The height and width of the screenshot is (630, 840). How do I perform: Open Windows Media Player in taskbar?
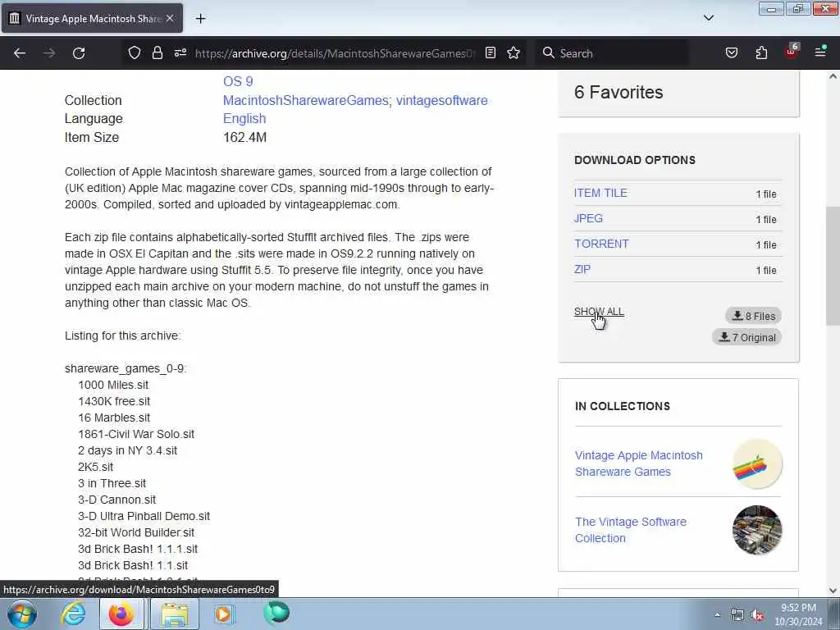223,614
